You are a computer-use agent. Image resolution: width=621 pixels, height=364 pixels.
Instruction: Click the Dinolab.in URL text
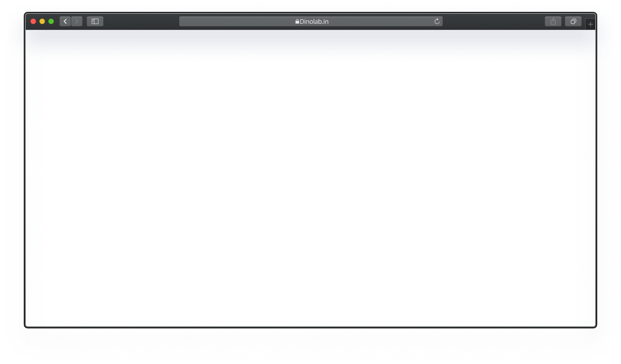314,22
